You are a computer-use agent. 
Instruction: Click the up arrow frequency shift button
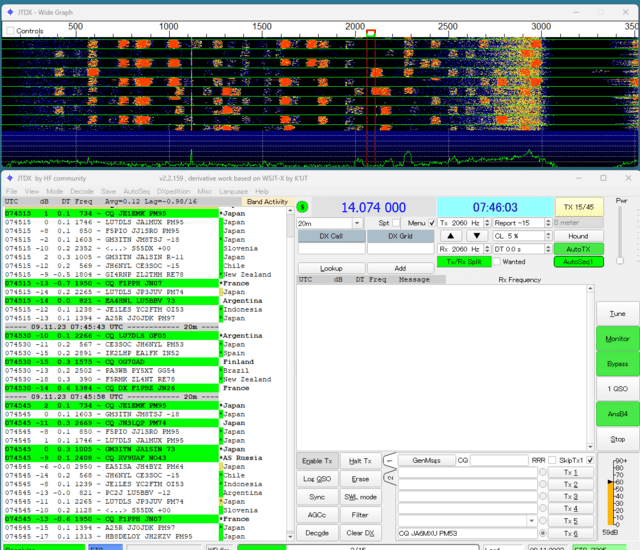(x=451, y=236)
